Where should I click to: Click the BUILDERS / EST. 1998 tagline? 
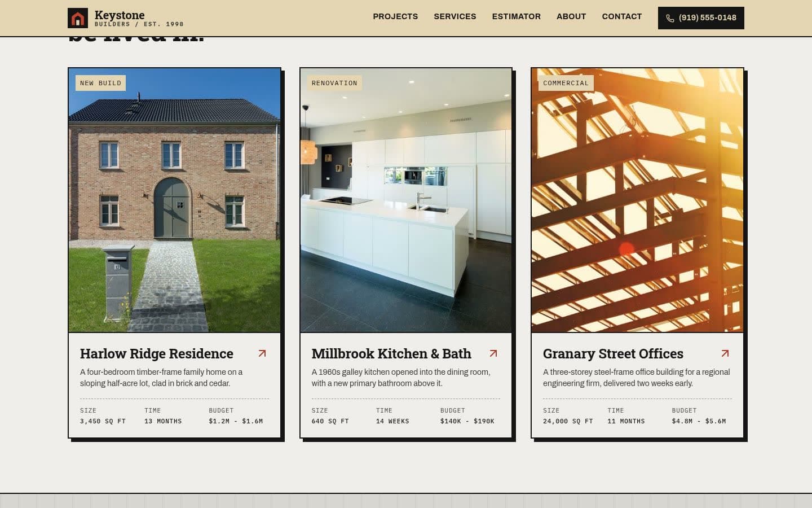tap(139, 24)
